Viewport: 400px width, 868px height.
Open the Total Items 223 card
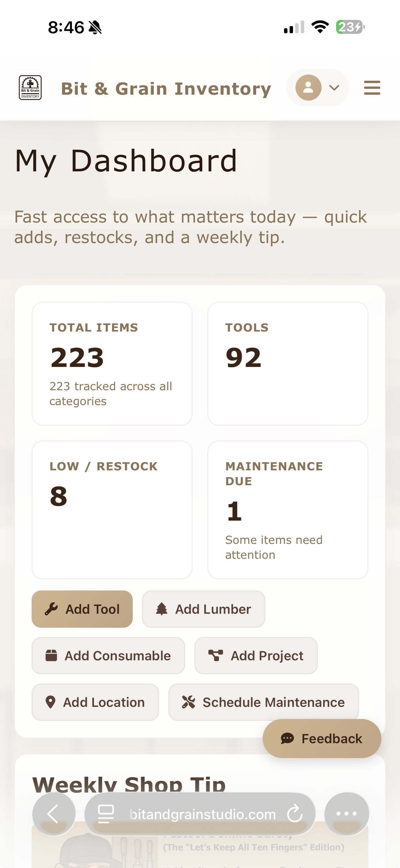coord(112,363)
